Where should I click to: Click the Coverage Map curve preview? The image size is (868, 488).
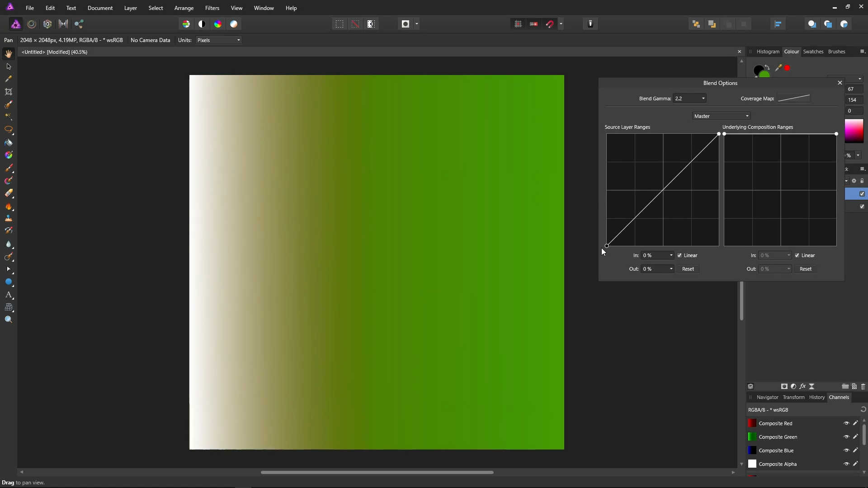794,98
